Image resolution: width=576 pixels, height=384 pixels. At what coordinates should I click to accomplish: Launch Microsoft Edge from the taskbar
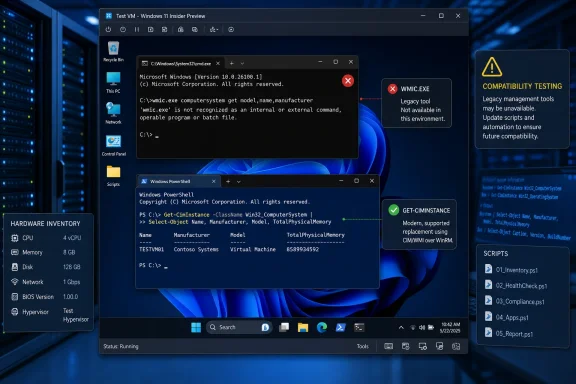[x=322, y=327]
